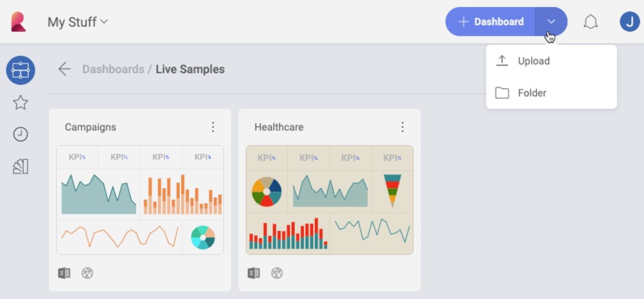The height and width of the screenshot is (299, 644).
Task: Select the Dashboards sidebar icon
Action: click(x=20, y=70)
